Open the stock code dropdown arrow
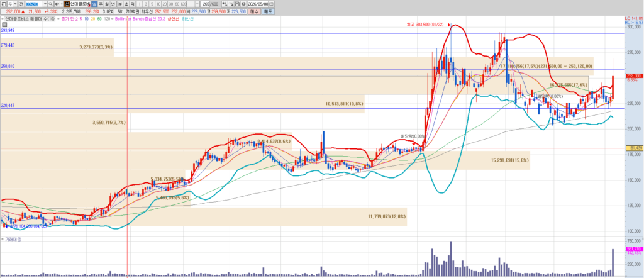The image size is (644, 278). click(45, 4)
